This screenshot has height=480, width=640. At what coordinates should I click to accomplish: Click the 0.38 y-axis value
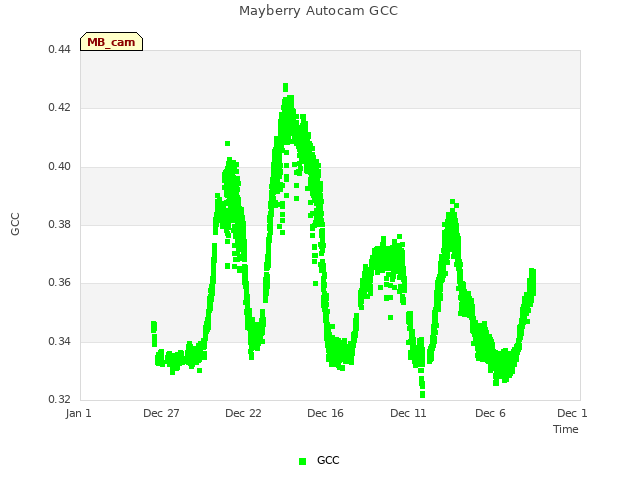[x=60, y=224]
